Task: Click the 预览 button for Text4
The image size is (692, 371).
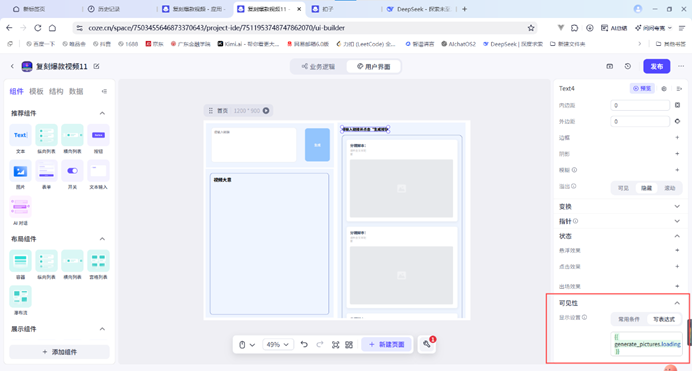Action: point(642,89)
